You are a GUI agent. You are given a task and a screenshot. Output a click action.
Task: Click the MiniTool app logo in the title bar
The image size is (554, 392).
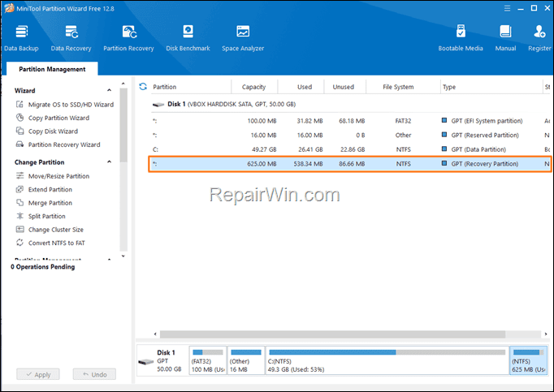(x=9, y=8)
